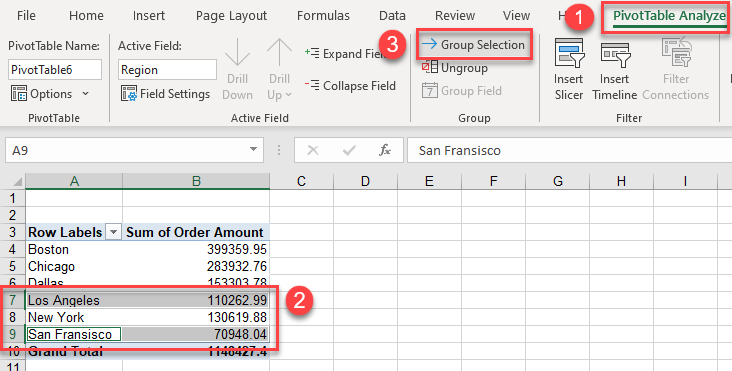Open the Name Box dropdown arrow
Image resolution: width=732 pixels, height=371 pixels.
tap(253, 150)
